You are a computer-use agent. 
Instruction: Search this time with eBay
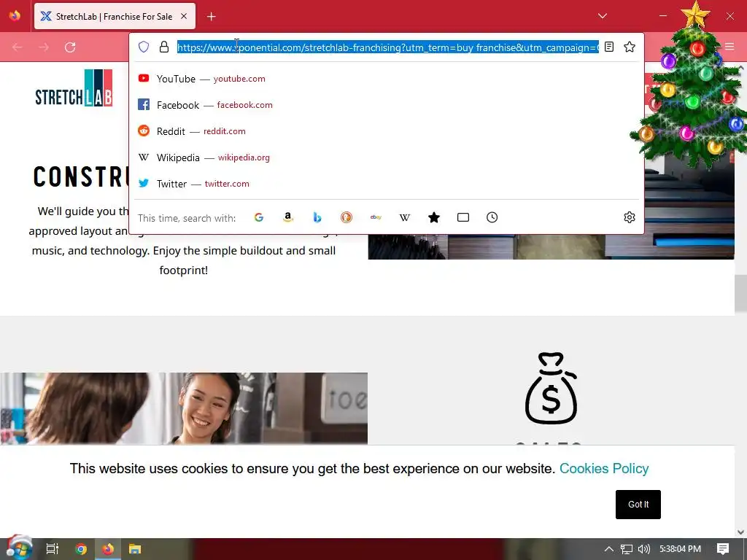[x=376, y=217]
